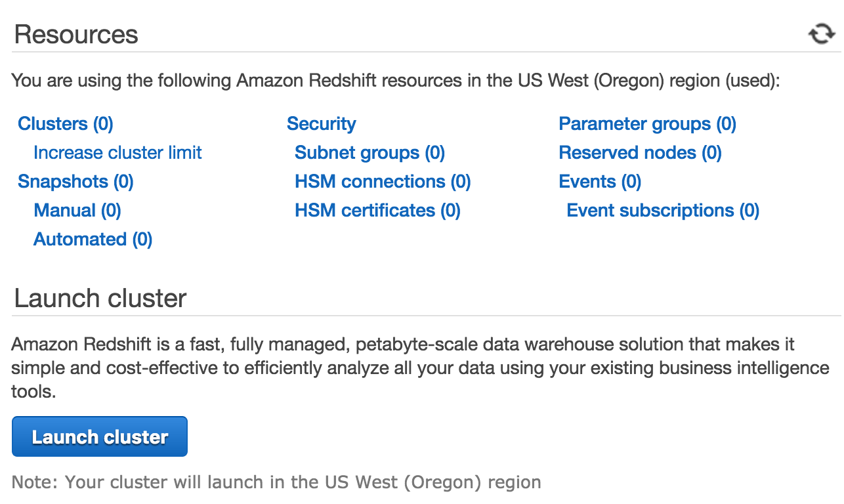Click the Amazon Redshift description paragraph
The height and width of the screenshot is (504, 844).
tap(420, 367)
